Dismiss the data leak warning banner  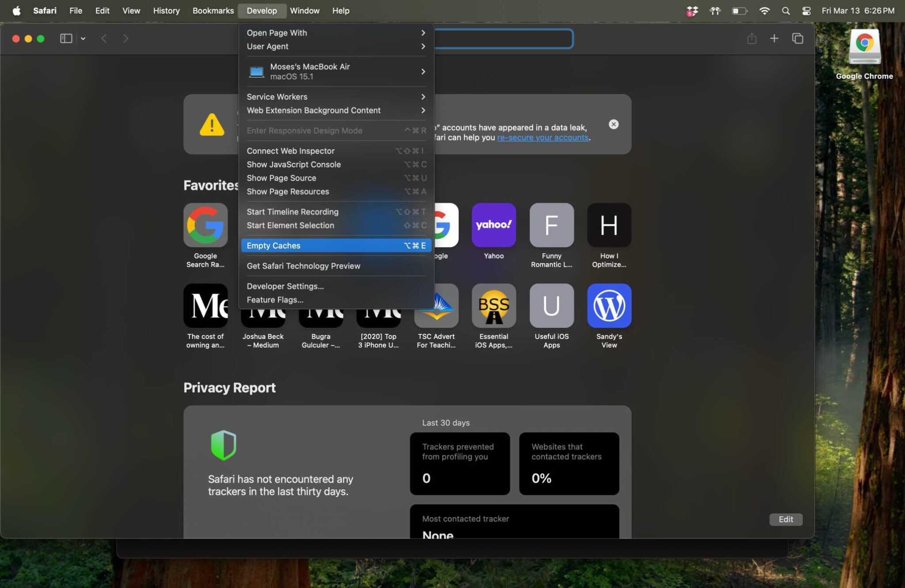tap(613, 124)
